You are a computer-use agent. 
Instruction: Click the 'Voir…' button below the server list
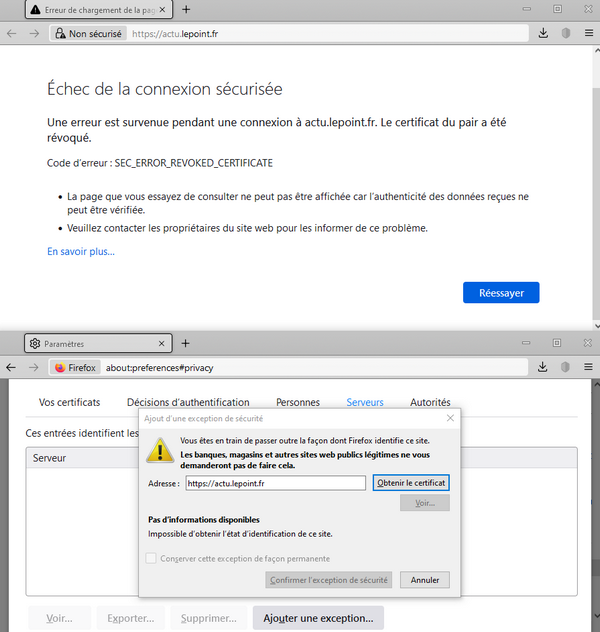pyautogui.click(x=59, y=618)
